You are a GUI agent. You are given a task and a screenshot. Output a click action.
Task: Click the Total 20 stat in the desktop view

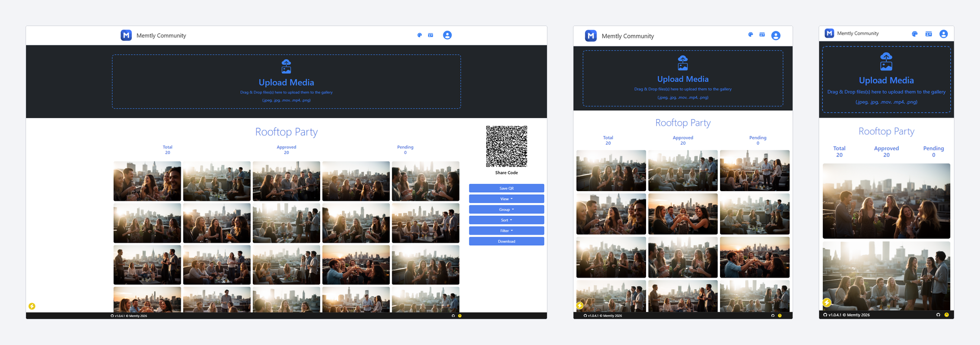(168, 150)
